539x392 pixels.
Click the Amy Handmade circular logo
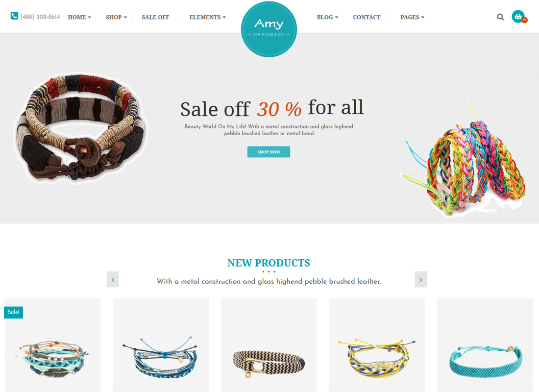point(269,29)
